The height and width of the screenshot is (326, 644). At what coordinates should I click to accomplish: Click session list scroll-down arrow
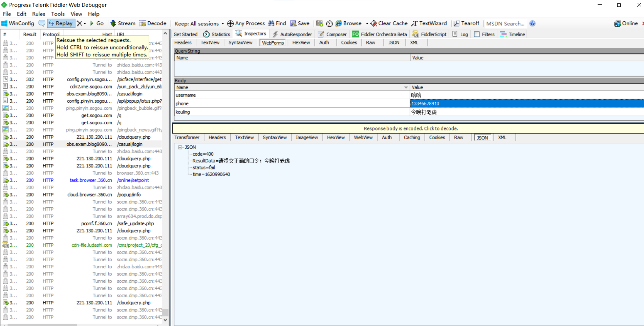[165, 320]
